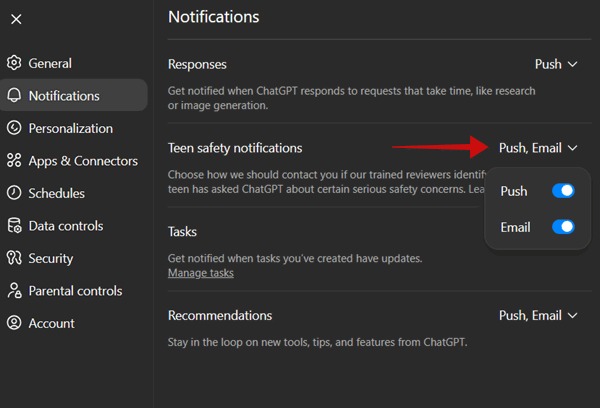Select the Notifications settings tab

74,95
